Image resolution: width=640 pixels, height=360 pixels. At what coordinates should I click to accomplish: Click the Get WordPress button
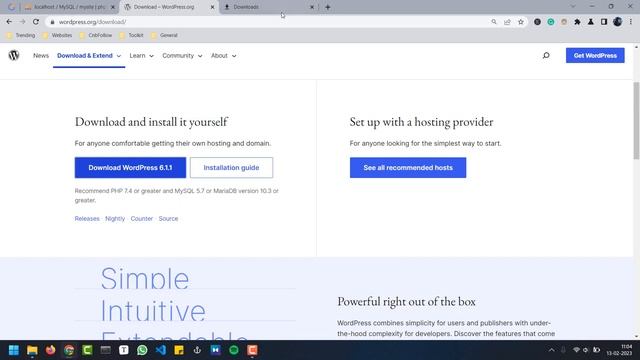(x=595, y=56)
